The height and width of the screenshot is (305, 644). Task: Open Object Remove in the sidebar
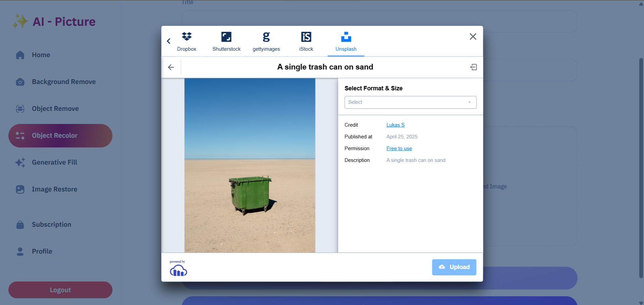tap(60, 109)
